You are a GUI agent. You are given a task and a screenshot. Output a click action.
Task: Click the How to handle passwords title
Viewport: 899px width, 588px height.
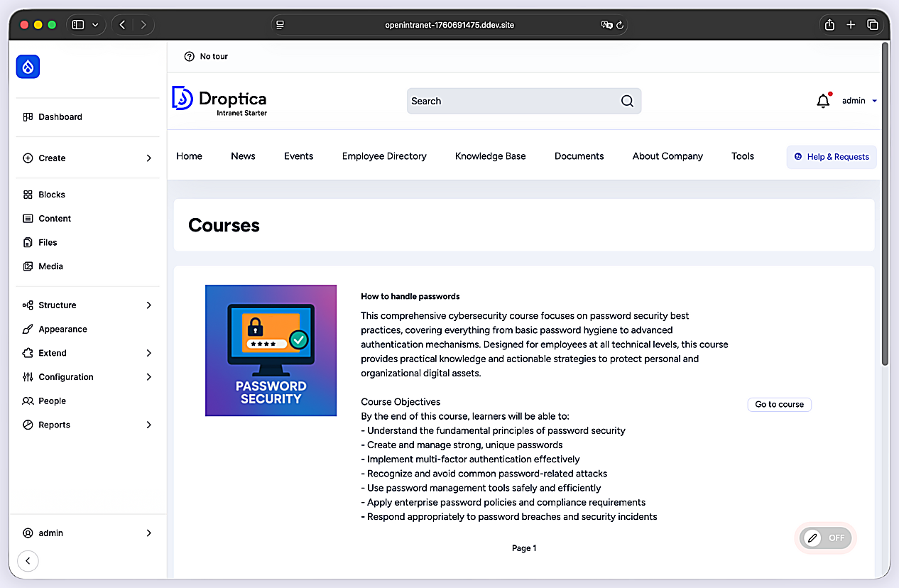pos(410,296)
